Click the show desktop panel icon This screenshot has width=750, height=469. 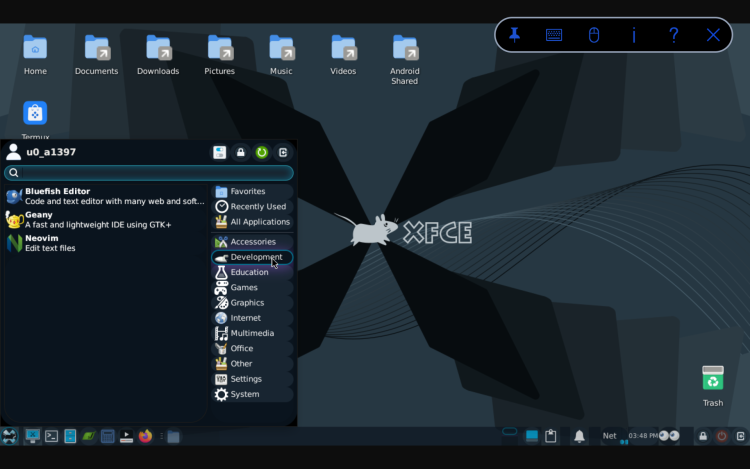click(x=33, y=436)
